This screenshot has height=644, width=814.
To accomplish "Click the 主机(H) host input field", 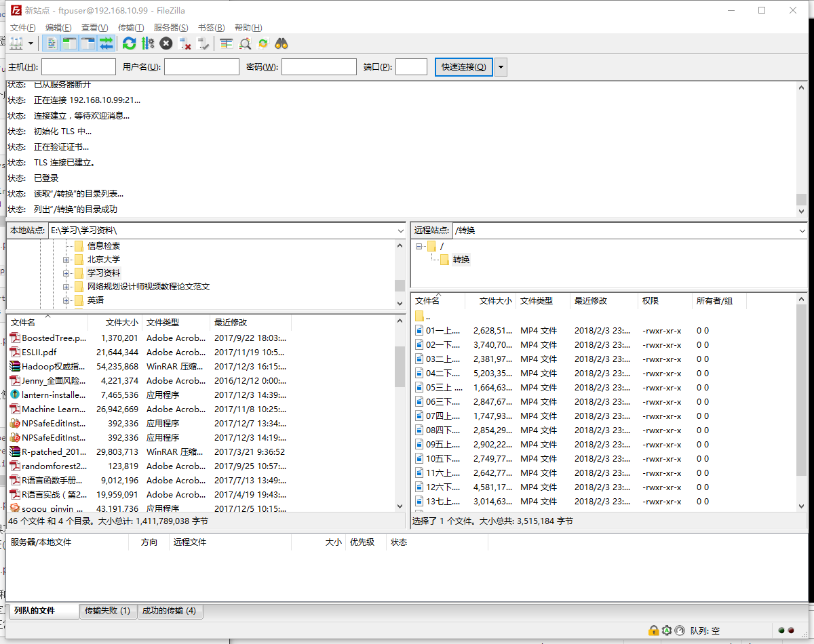I will pos(79,67).
